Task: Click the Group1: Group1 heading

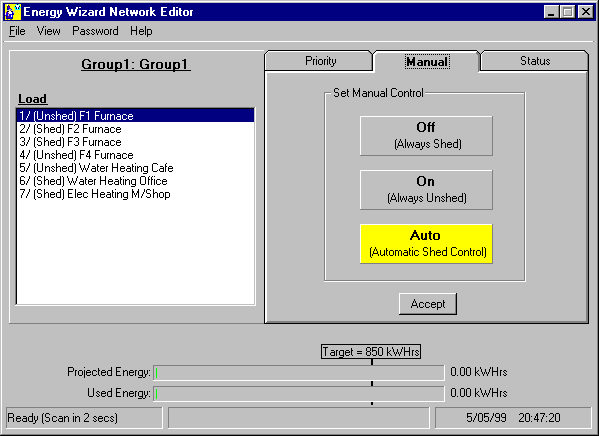Action: point(136,64)
